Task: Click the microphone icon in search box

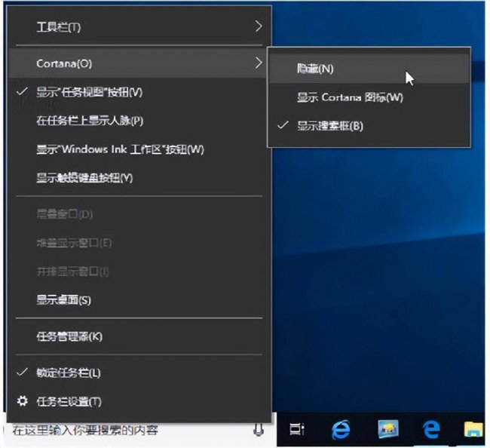Action: [258, 429]
